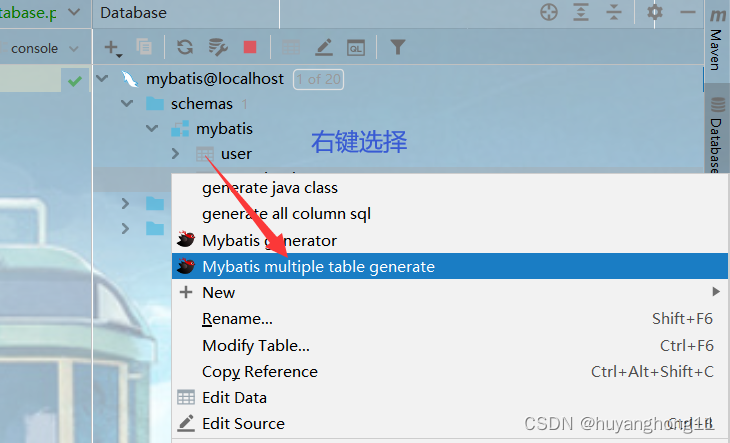Choose the 'New' context menu item
Viewport: 730px width, 443px height.
(450, 292)
